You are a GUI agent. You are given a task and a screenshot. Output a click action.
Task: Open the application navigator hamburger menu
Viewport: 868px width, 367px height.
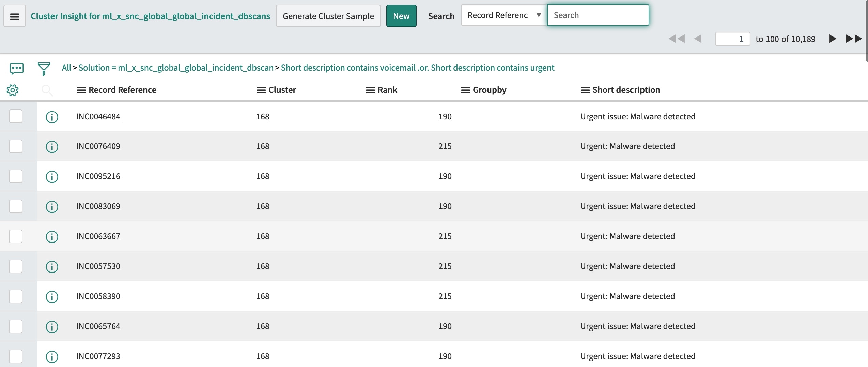click(15, 16)
